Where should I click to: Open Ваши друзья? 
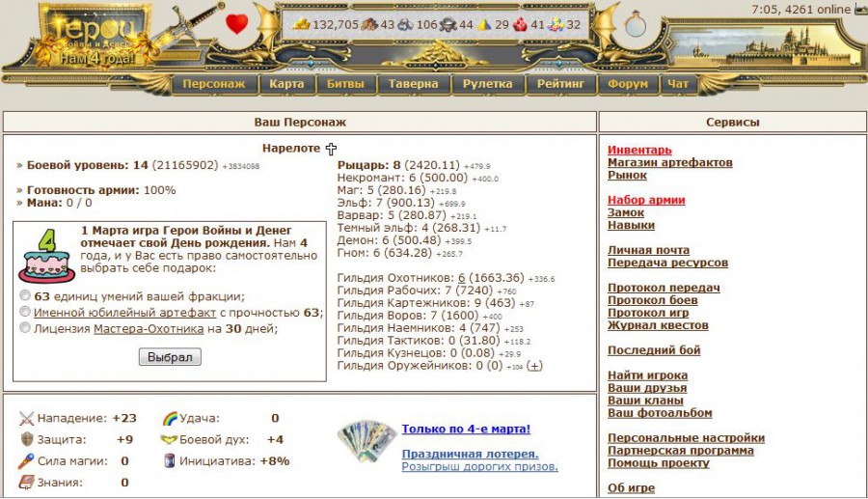click(x=647, y=388)
